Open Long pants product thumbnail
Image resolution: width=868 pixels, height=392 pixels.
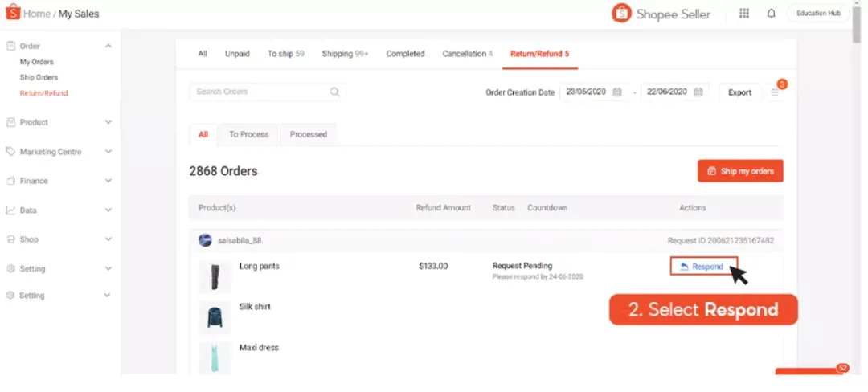tap(215, 276)
